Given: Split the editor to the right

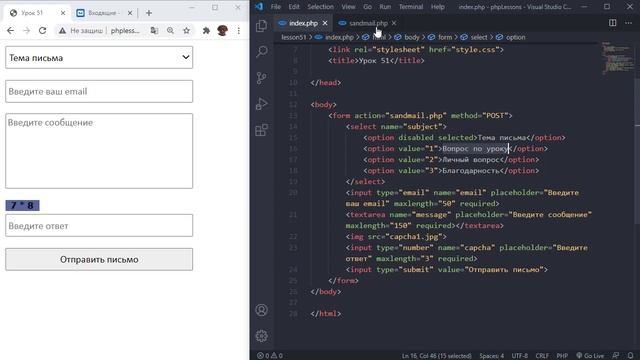Looking at the screenshot, I should [612, 23].
